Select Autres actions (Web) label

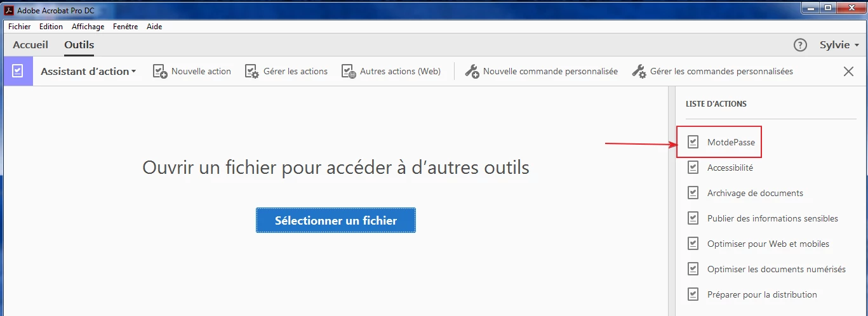click(x=400, y=71)
